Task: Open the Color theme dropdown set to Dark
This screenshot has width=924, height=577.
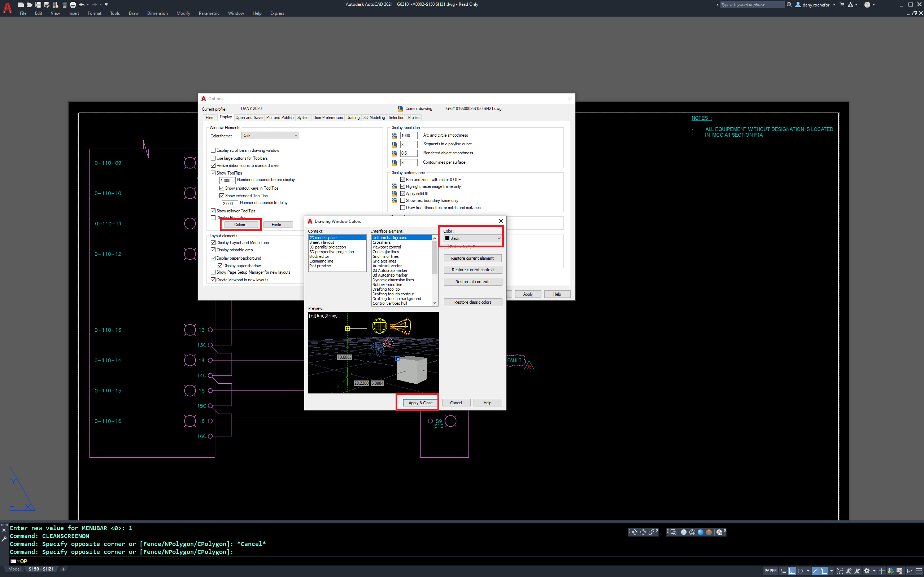Action: click(x=270, y=135)
